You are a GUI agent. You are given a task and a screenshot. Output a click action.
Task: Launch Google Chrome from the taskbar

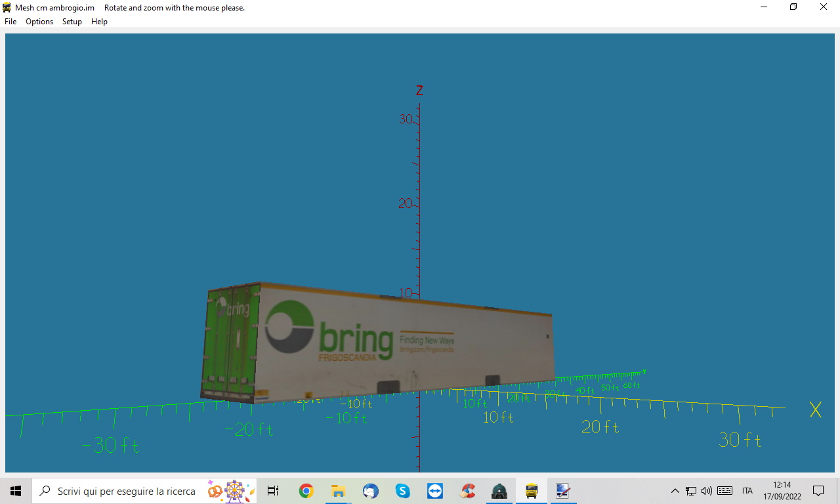pos(306,491)
